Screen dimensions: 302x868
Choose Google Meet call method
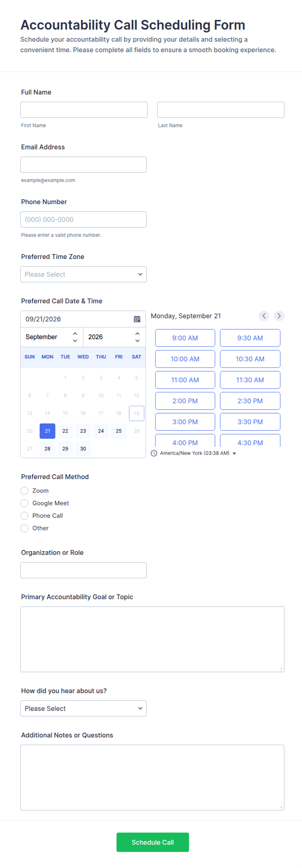point(24,503)
